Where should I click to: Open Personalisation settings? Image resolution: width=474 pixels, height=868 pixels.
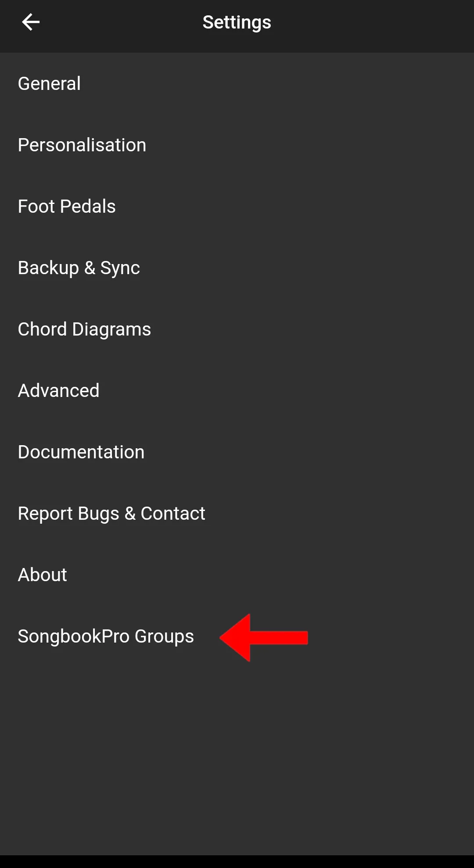pos(82,145)
